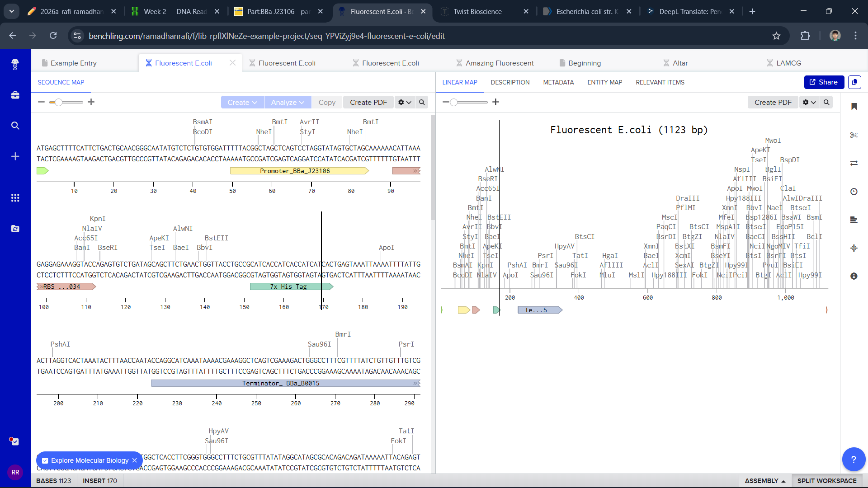
Task: Click the Share button
Action: pos(824,82)
